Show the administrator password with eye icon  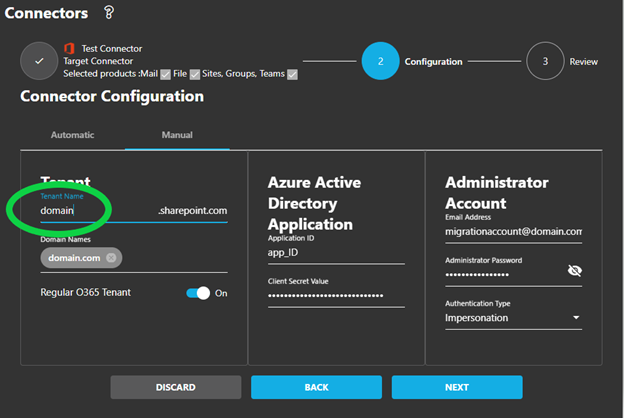[574, 271]
